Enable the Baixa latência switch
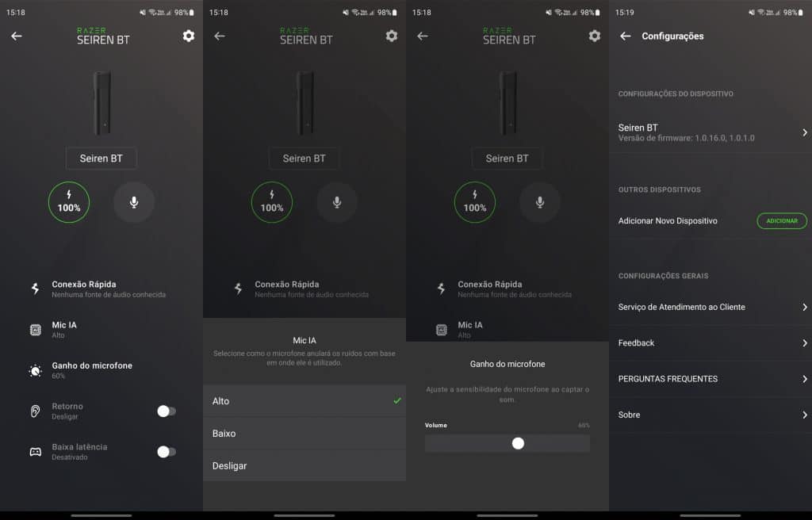Screen dimensions: 812x520 tap(167, 452)
